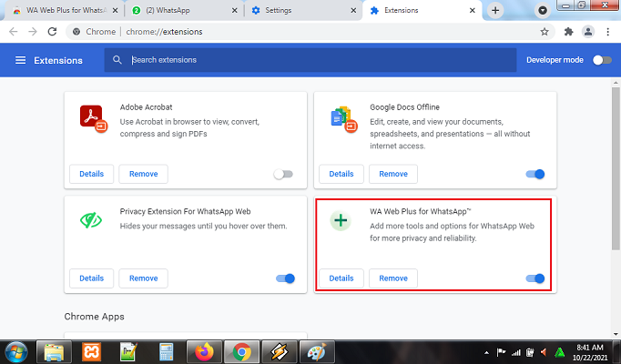This screenshot has height=364, width=621.
Task: Click the page vertical scrollbar
Action: [x=616, y=168]
